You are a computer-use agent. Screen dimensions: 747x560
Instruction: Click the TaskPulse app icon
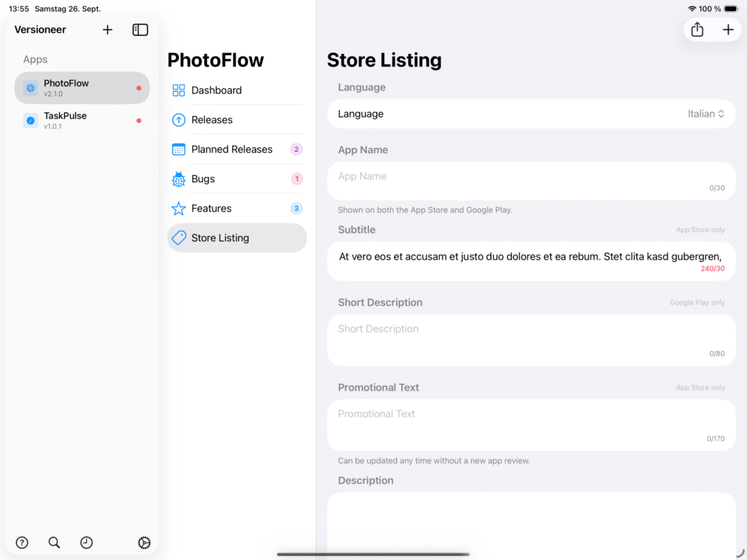[31, 120]
